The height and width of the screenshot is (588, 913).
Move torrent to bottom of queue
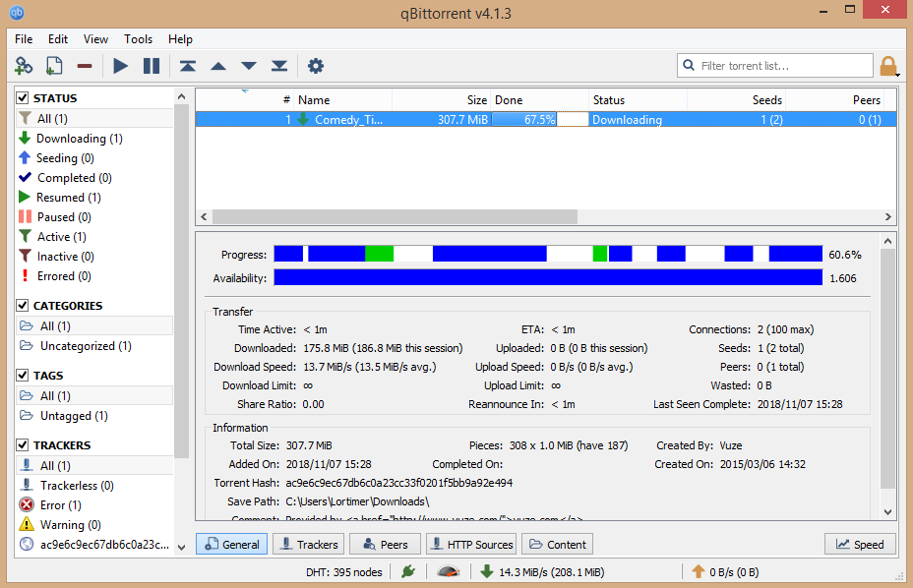point(279,66)
